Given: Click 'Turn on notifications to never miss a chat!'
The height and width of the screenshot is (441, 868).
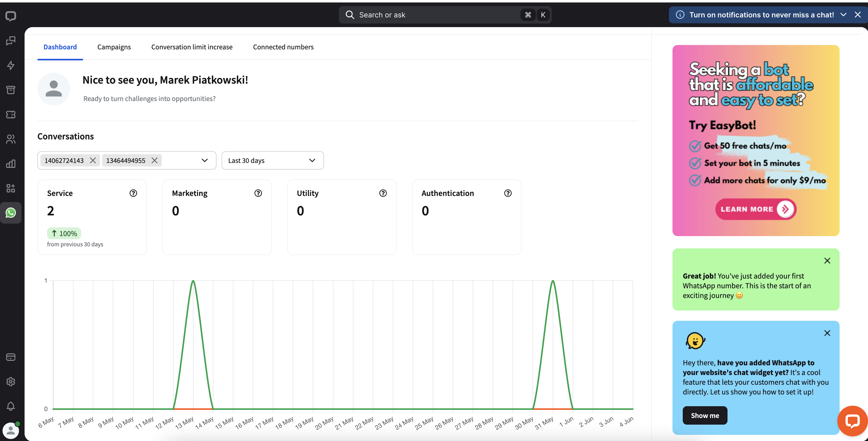Looking at the screenshot, I should (x=762, y=15).
